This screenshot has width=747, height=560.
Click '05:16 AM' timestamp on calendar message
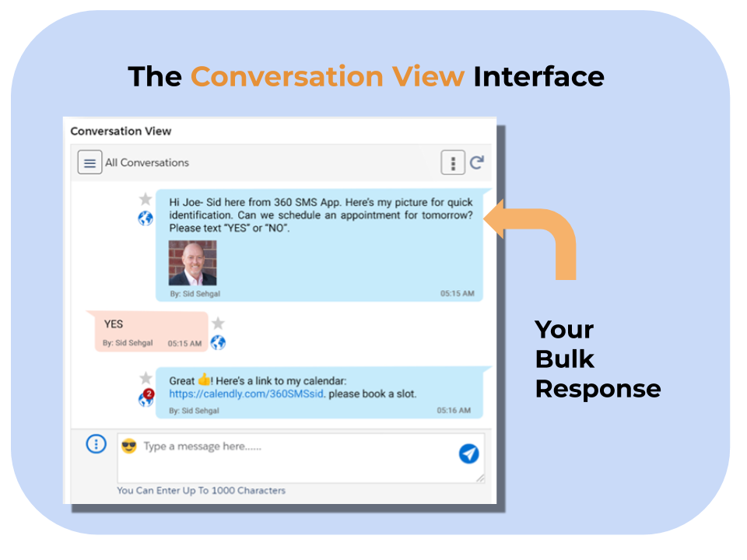tap(454, 411)
